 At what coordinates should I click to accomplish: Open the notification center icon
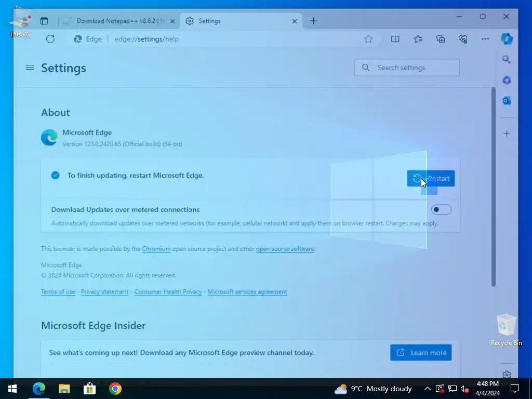coord(515,389)
